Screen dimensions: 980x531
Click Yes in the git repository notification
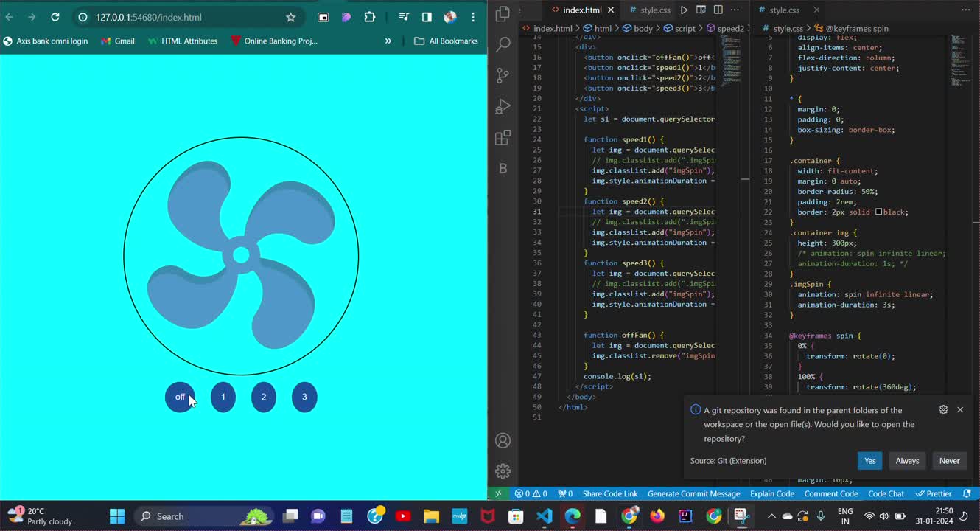click(x=869, y=461)
